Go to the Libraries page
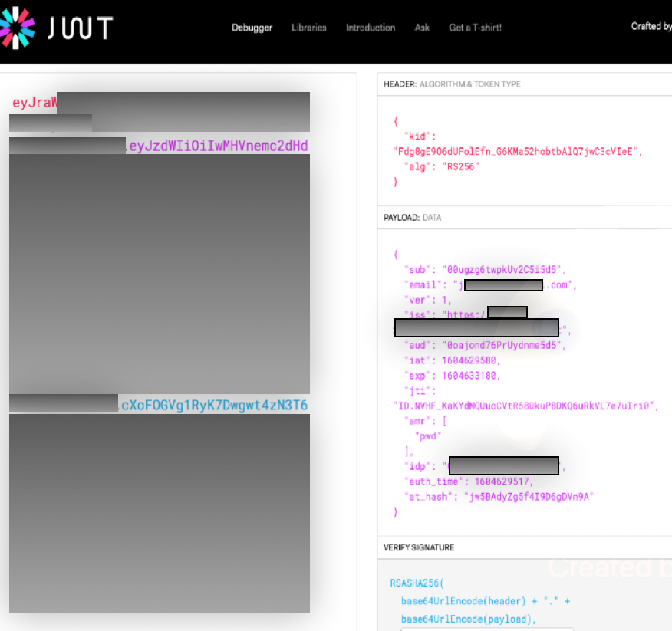The width and height of the screenshot is (672, 631). pyautogui.click(x=308, y=28)
